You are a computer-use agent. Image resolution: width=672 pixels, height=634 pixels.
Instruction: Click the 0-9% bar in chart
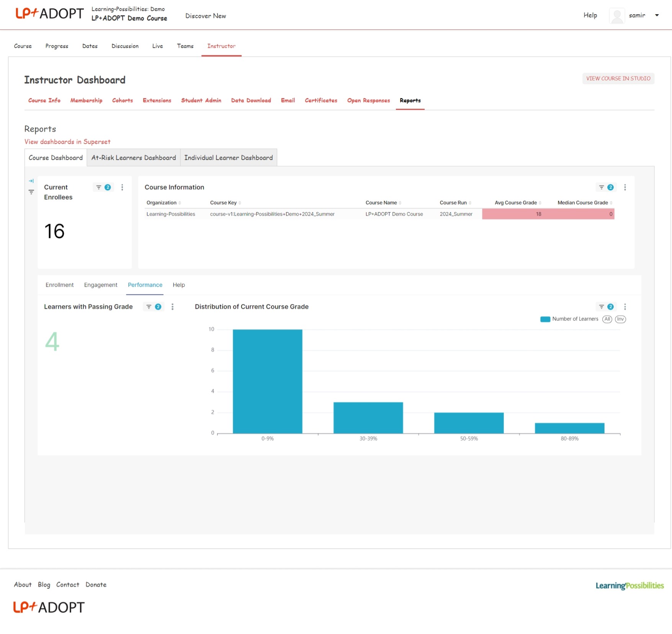point(268,382)
